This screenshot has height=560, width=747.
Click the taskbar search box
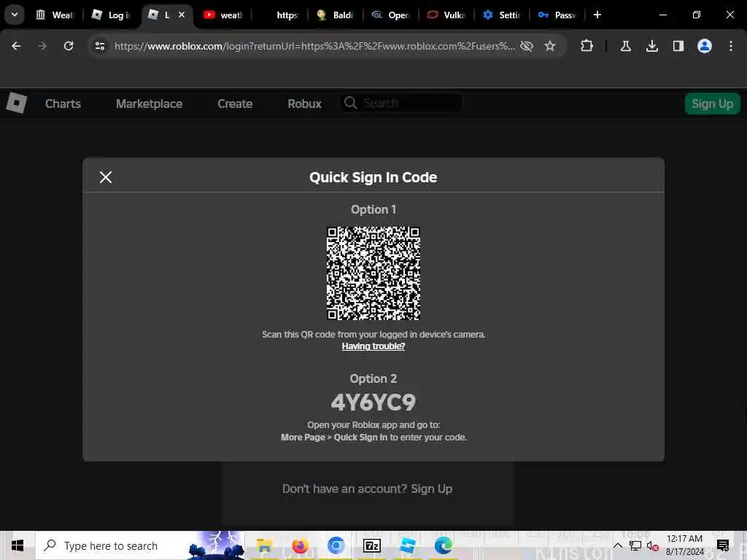coord(140,545)
